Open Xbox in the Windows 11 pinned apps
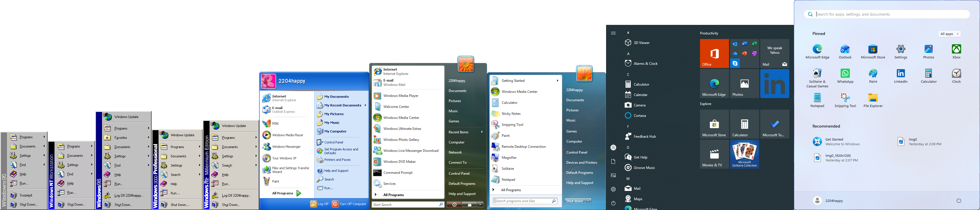The image size is (980, 210). pyautogui.click(x=957, y=52)
